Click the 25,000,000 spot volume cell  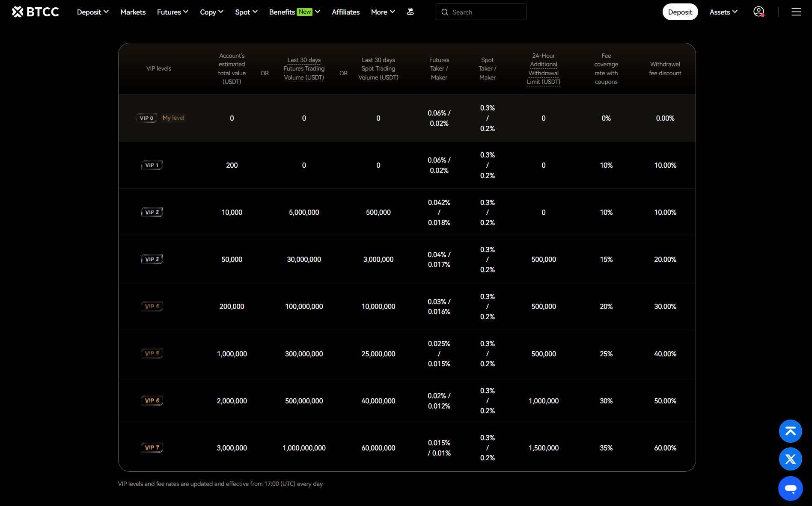(x=378, y=354)
